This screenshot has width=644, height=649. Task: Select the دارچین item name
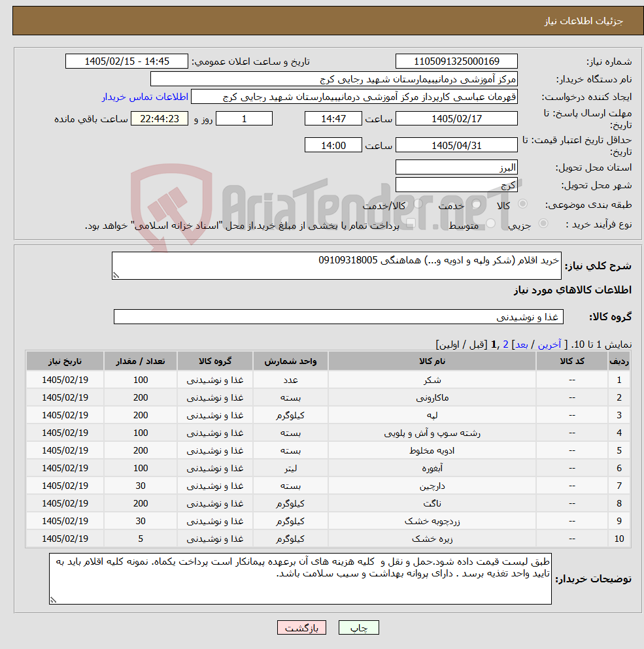(x=432, y=486)
